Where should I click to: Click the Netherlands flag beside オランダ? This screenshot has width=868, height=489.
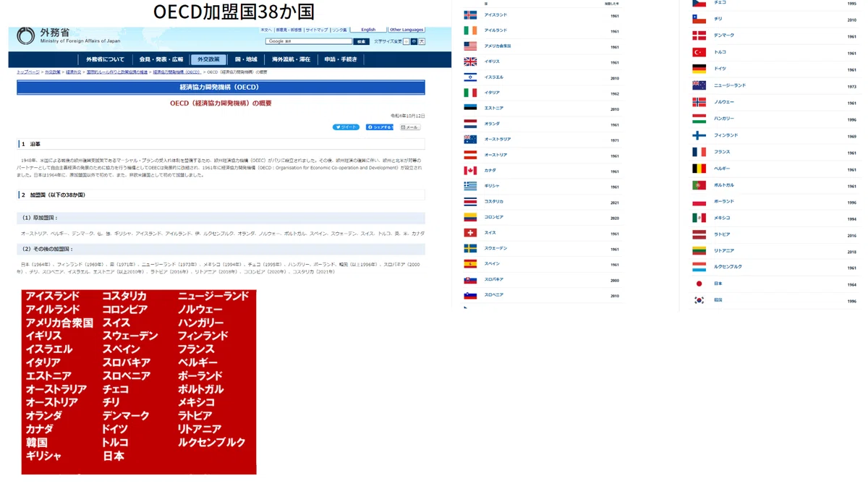pos(470,124)
